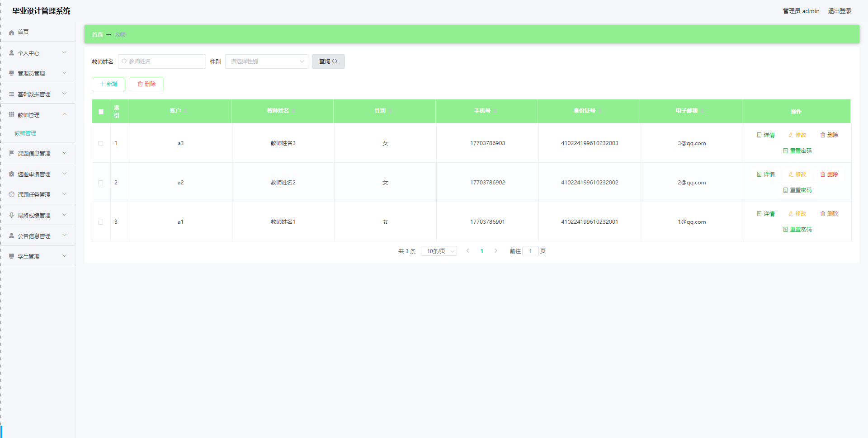Click the 新增 add button
The width and height of the screenshot is (868, 438).
click(108, 84)
